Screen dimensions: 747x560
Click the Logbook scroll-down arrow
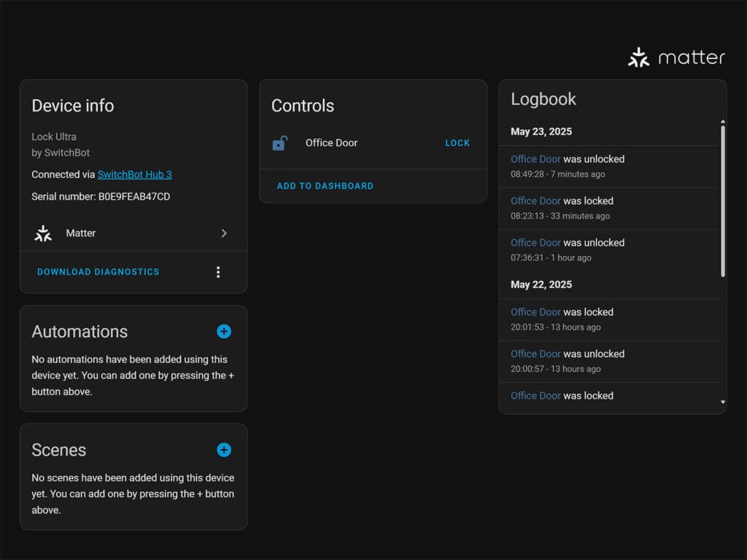click(x=723, y=402)
